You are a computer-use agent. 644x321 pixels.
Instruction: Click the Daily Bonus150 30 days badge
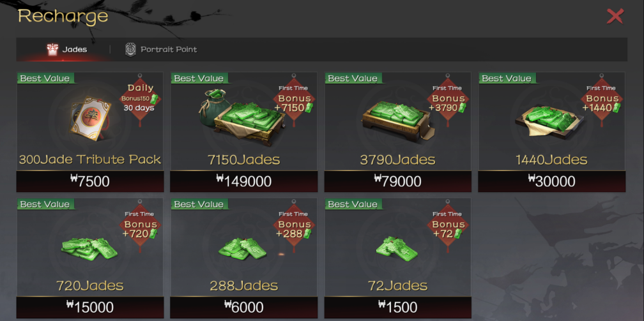[x=140, y=98]
